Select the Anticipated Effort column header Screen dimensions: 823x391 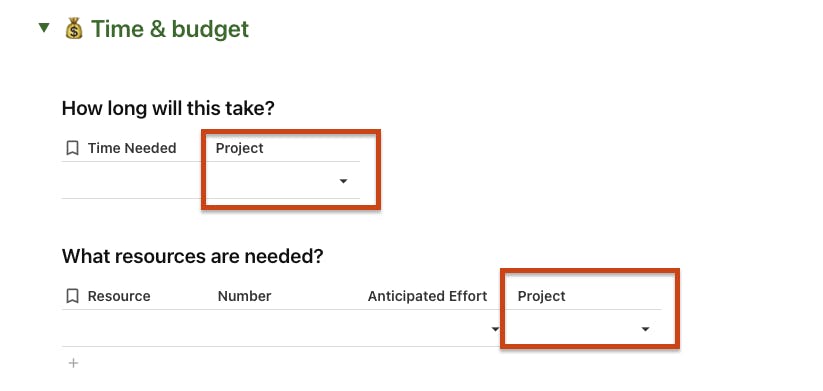click(x=427, y=297)
